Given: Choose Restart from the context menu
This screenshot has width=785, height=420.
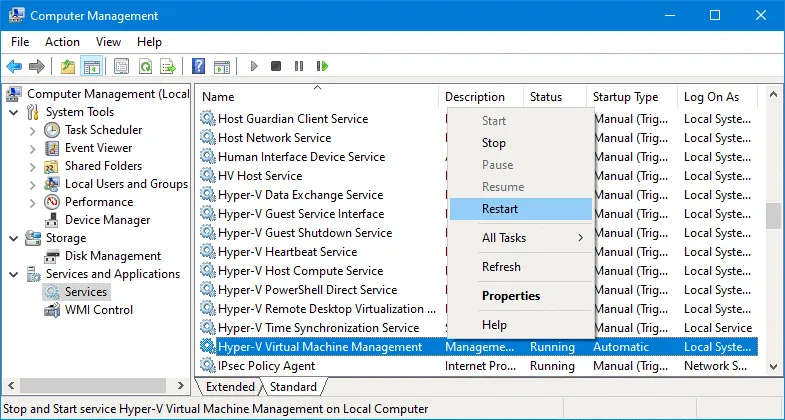Looking at the screenshot, I should point(499,209).
